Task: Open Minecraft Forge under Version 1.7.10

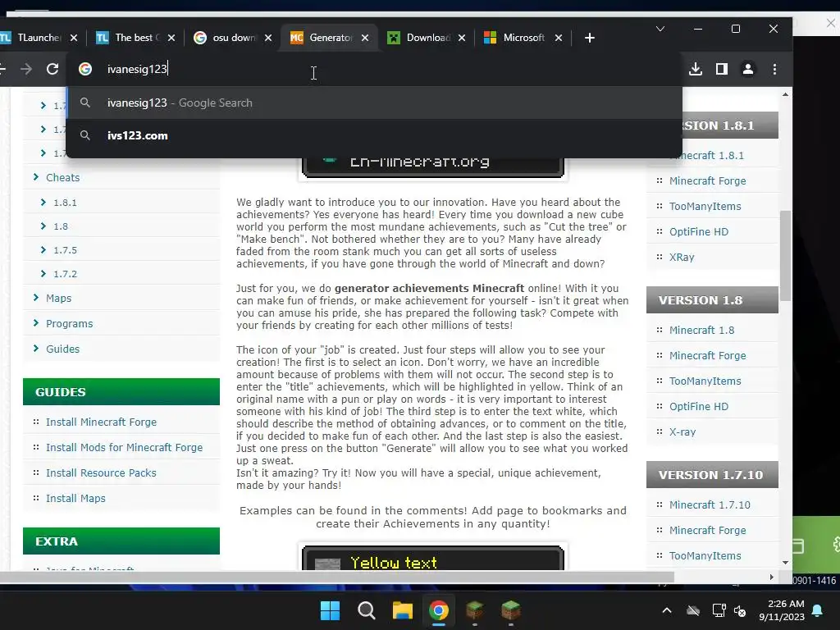Action: pyautogui.click(x=708, y=531)
